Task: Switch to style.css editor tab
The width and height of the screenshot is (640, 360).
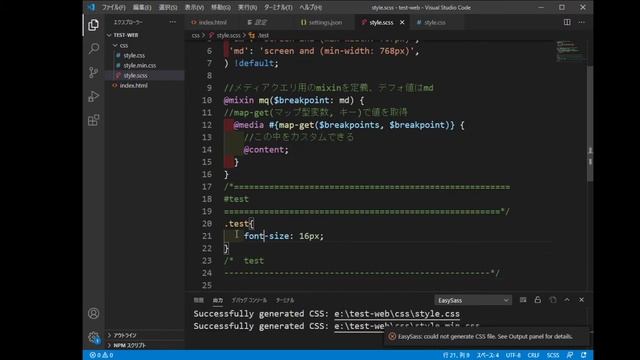Action: tap(435, 22)
